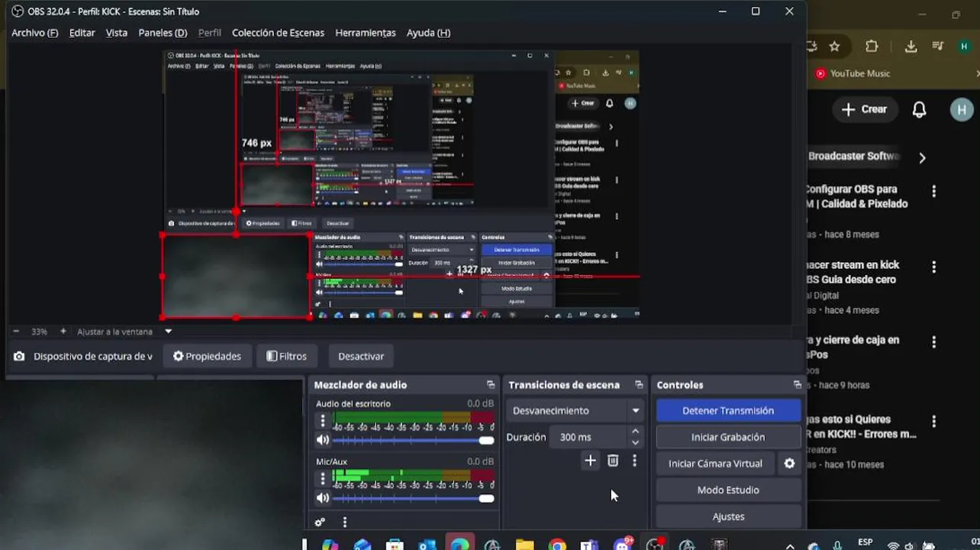980x550 pixels.
Task: Click the preview of the selected red-bordered source
Action: (236, 276)
